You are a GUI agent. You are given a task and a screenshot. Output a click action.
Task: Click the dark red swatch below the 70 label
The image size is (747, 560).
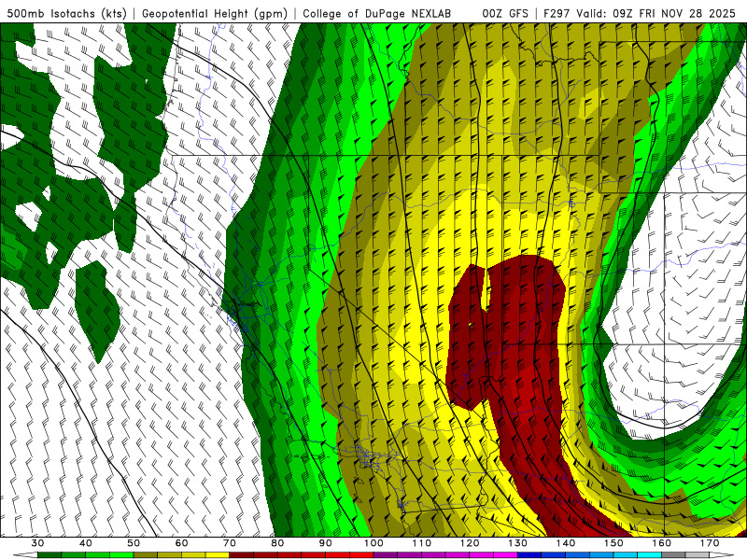point(242,555)
